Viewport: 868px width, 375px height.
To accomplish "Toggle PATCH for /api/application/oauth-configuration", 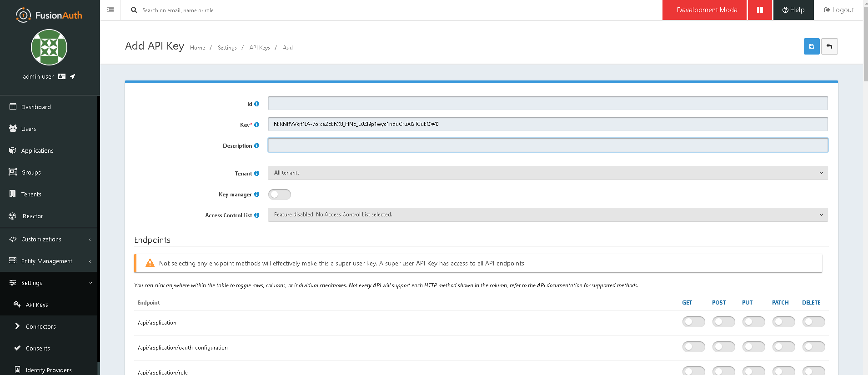I will 783,347.
